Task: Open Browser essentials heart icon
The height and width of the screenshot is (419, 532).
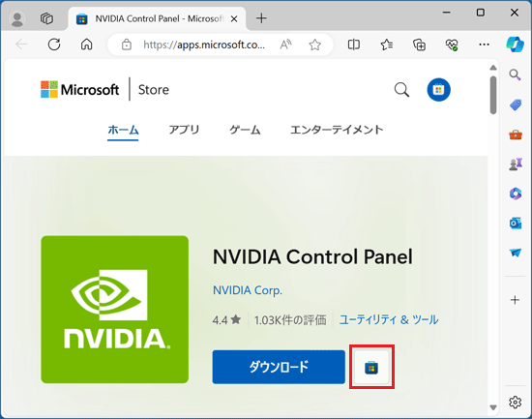Action: [452, 45]
